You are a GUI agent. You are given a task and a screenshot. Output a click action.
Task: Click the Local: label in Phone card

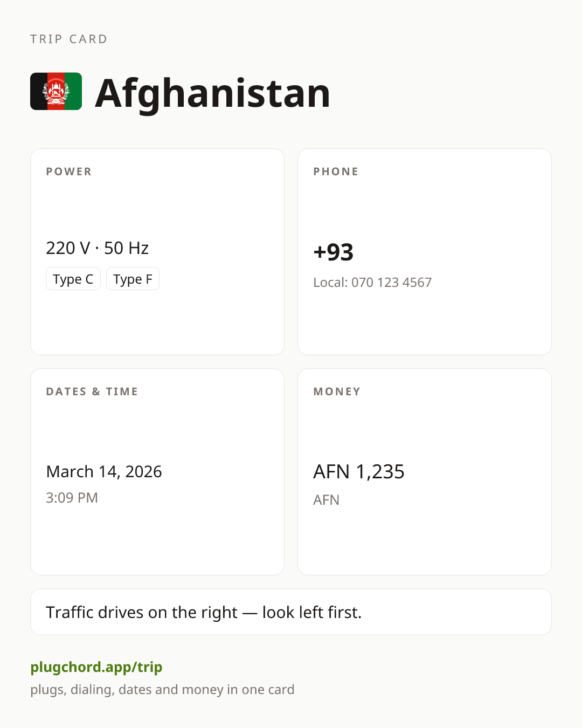point(331,283)
